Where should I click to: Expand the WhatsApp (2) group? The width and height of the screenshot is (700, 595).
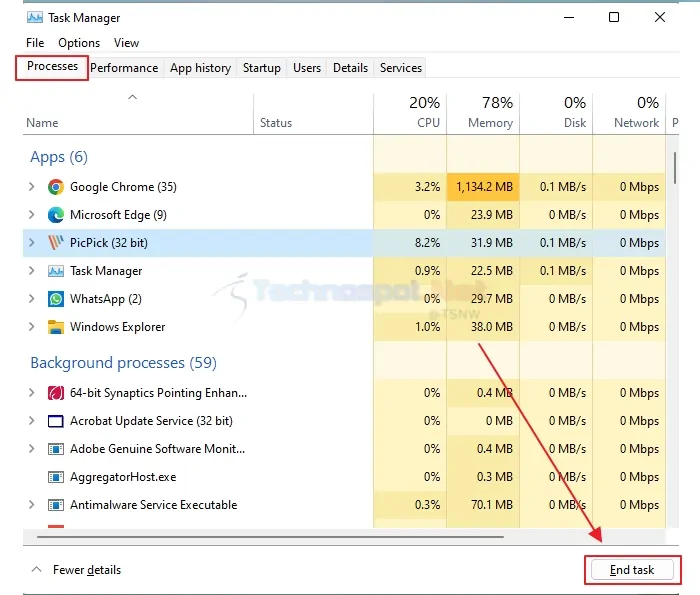31,299
